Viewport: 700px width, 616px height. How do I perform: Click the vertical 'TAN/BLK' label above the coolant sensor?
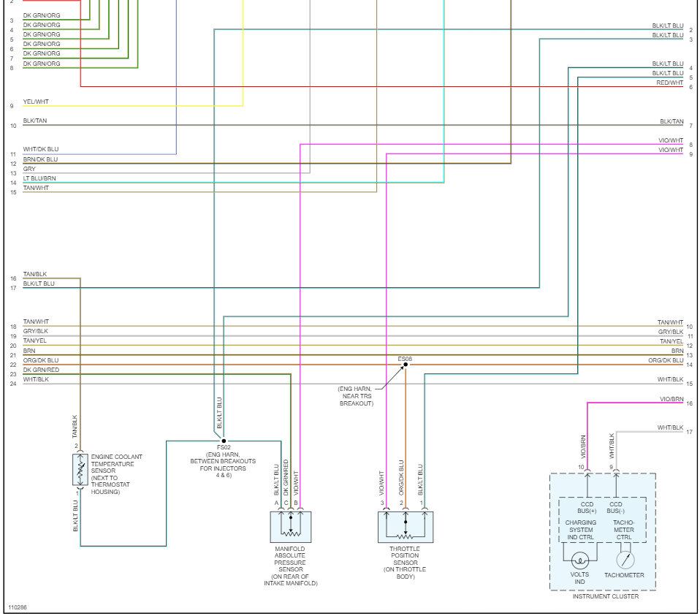(75, 426)
